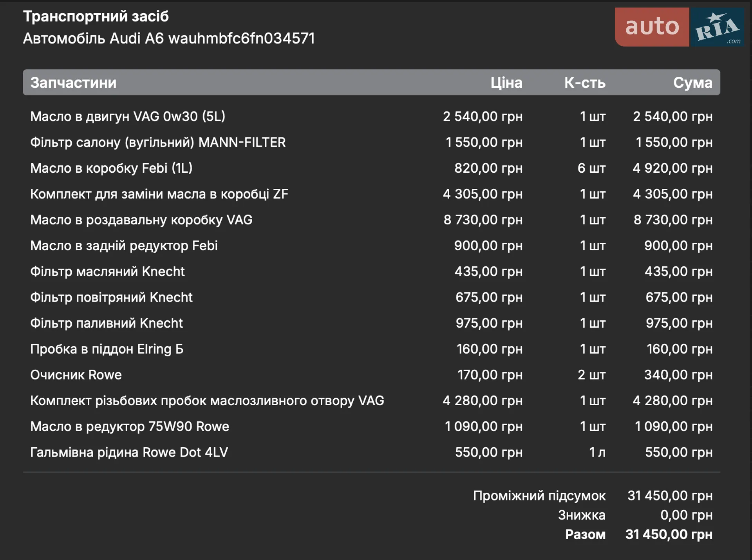
Task: Click the '2 шт' quantity cell
Action: (x=592, y=375)
